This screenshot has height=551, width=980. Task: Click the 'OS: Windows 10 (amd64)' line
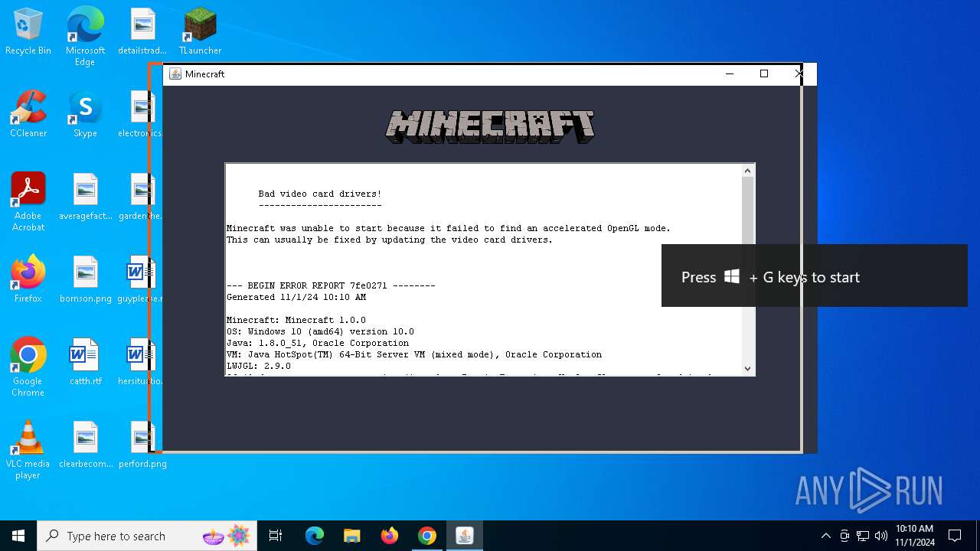pos(320,331)
